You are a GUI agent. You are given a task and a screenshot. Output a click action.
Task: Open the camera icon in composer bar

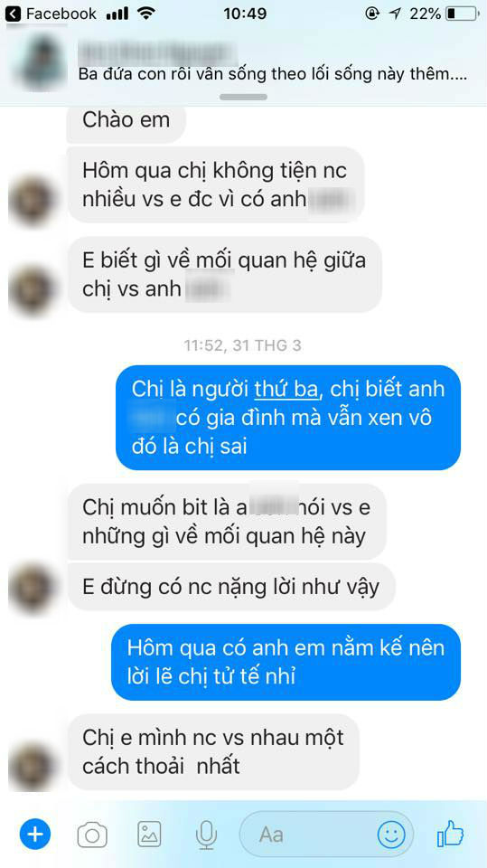[92, 834]
